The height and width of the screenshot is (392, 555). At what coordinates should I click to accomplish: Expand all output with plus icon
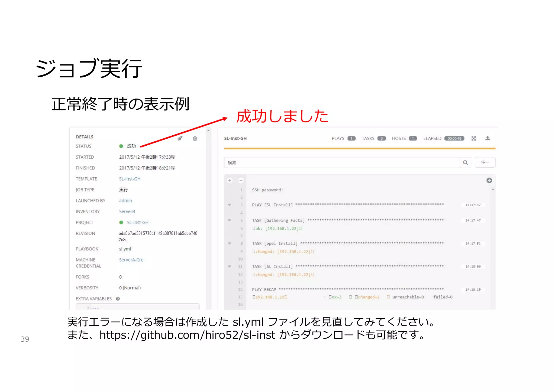click(230, 181)
